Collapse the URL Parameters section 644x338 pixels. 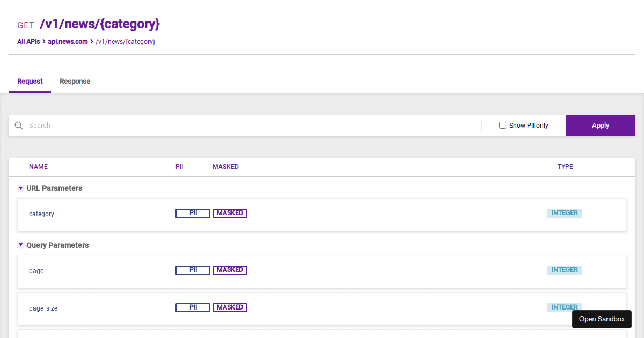(20, 188)
